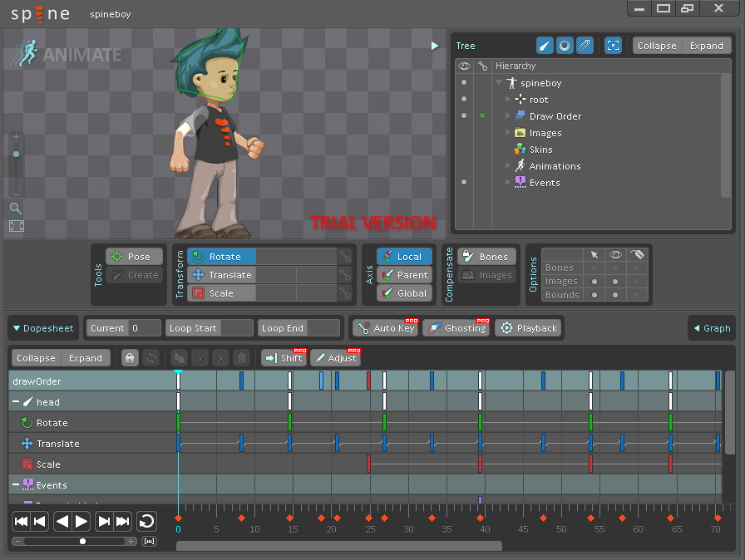The width and height of the screenshot is (745, 560).
Task: Click the key icon beside Translate field
Action: coord(344,275)
